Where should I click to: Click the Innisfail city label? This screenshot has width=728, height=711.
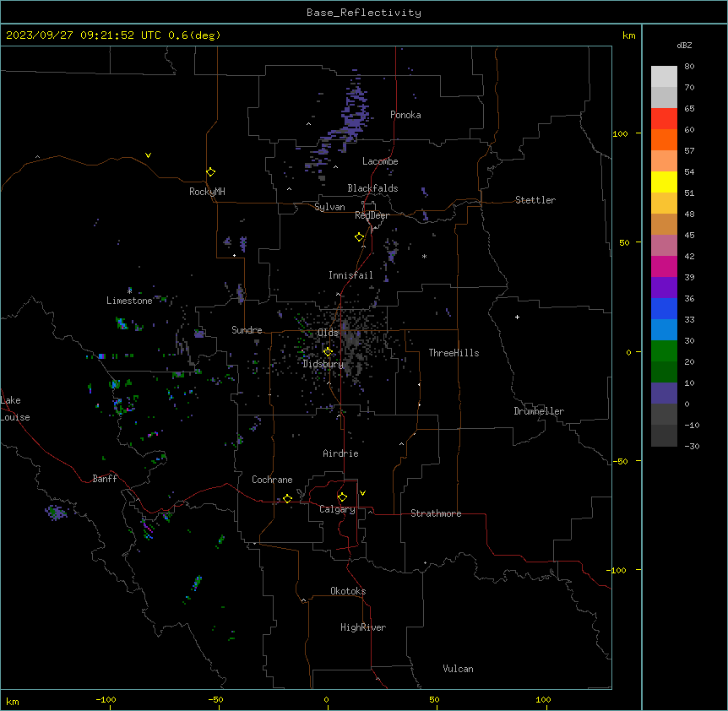tap(350, 275)
